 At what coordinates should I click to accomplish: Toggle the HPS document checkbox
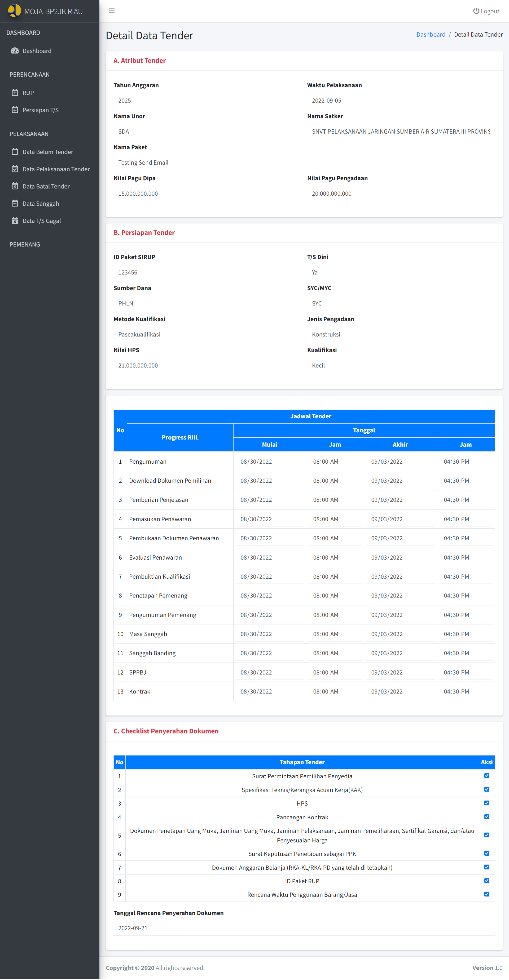(x=486, y=803)
